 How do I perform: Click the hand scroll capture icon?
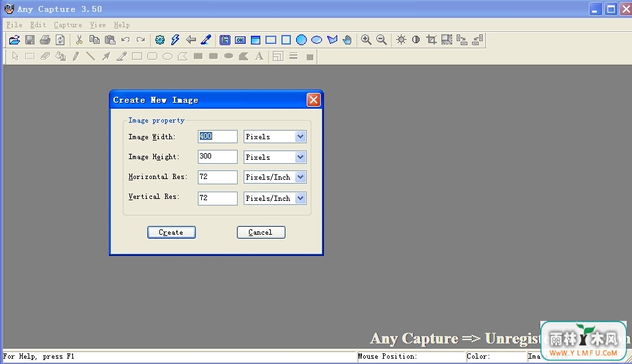tap(347, 40)
